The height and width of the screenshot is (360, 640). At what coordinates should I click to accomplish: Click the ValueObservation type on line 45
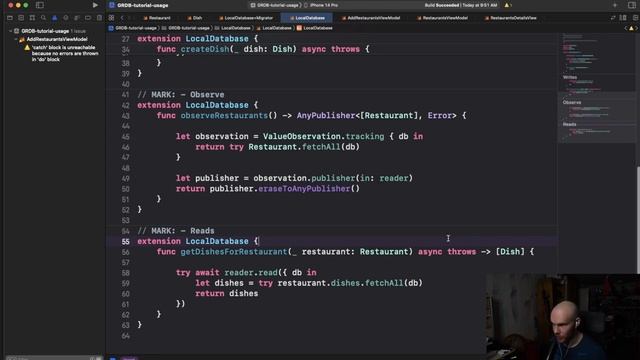302,136
